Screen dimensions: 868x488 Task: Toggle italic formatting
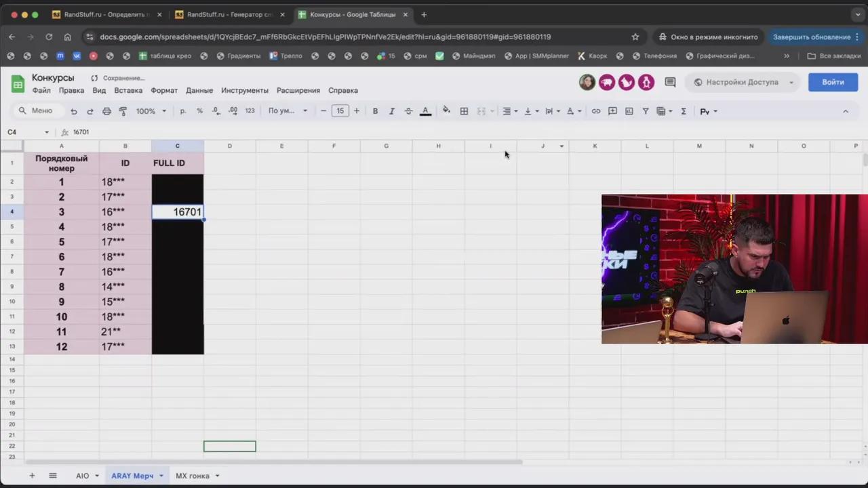[391, 111]
